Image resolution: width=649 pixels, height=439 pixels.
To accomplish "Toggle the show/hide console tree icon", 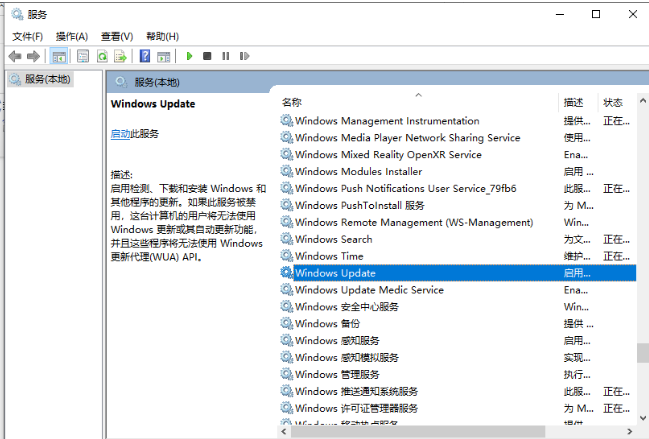I will (59, 56).
